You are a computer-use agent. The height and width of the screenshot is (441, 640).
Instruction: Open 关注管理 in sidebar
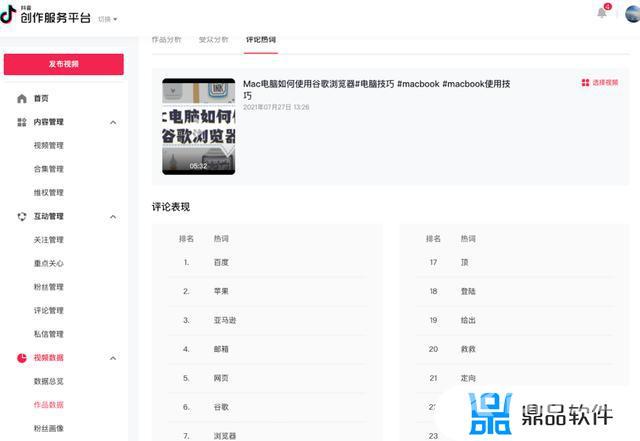click(x=49, y=240)
